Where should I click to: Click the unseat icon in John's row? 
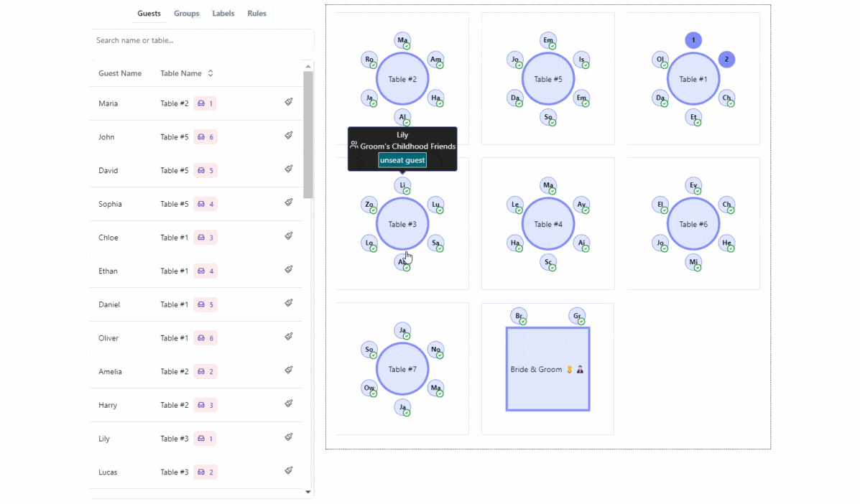(289, 135)
